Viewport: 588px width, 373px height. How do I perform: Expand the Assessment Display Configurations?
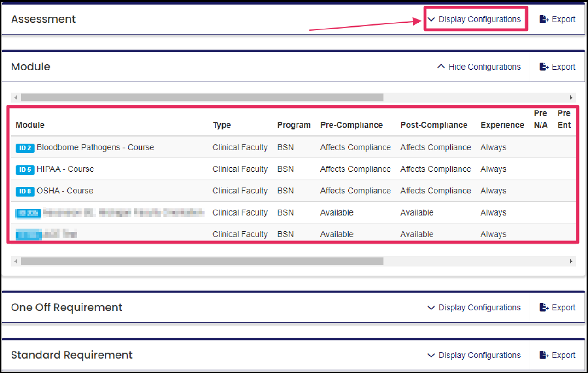(476, 19)
